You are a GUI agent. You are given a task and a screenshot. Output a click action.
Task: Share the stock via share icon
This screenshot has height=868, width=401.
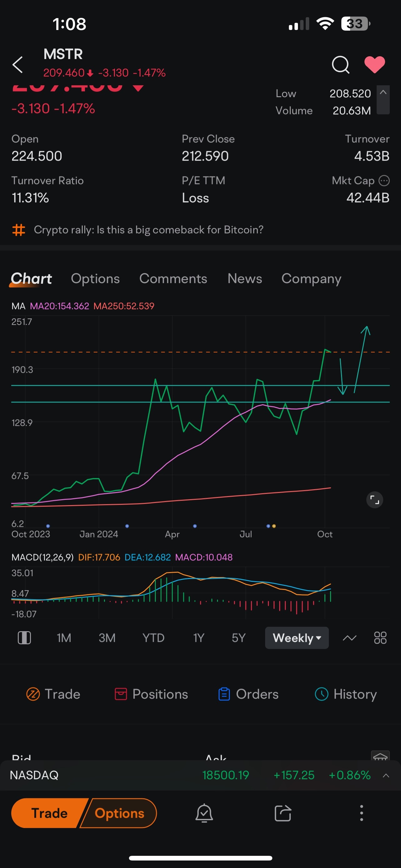pyautogui.click(x=283, y=813)
